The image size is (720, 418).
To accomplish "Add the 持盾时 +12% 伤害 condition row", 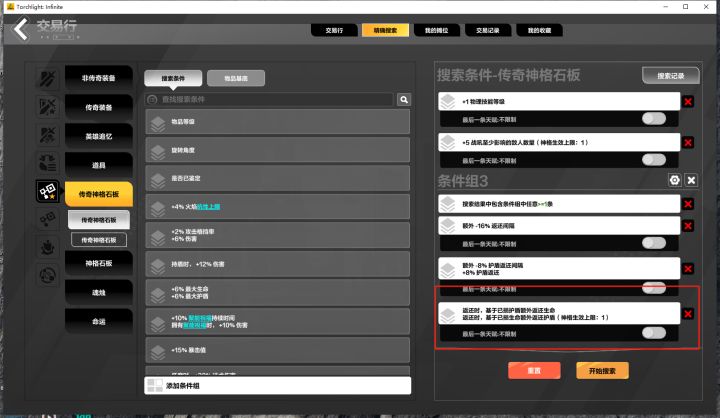I will 277,264.
